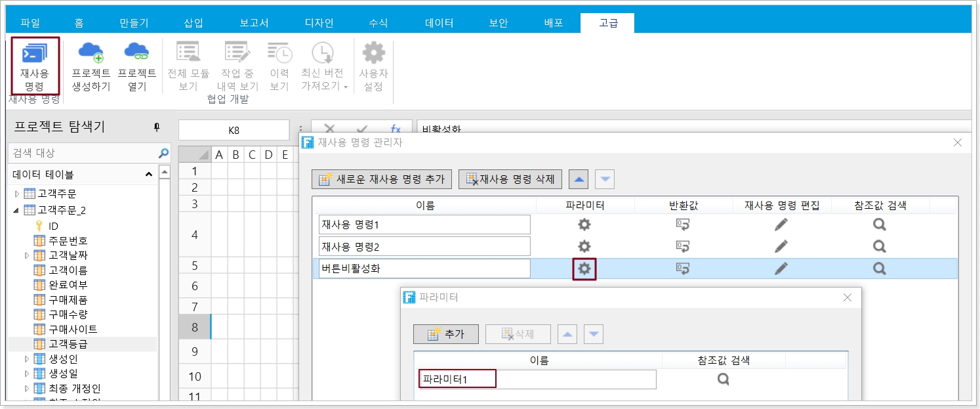Pin the 프로젝트 탐색기 panel
The width and height of the screenshot is (980, 409).
157,127
